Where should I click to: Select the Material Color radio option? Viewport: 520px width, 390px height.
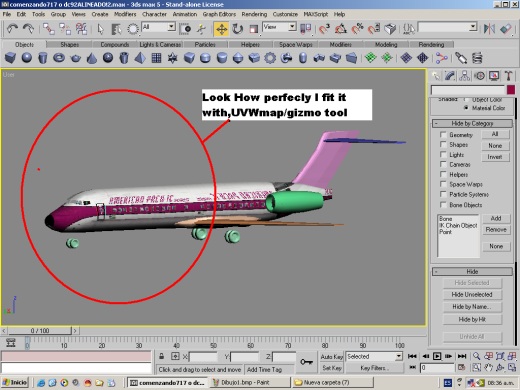[x=466, y=108]
